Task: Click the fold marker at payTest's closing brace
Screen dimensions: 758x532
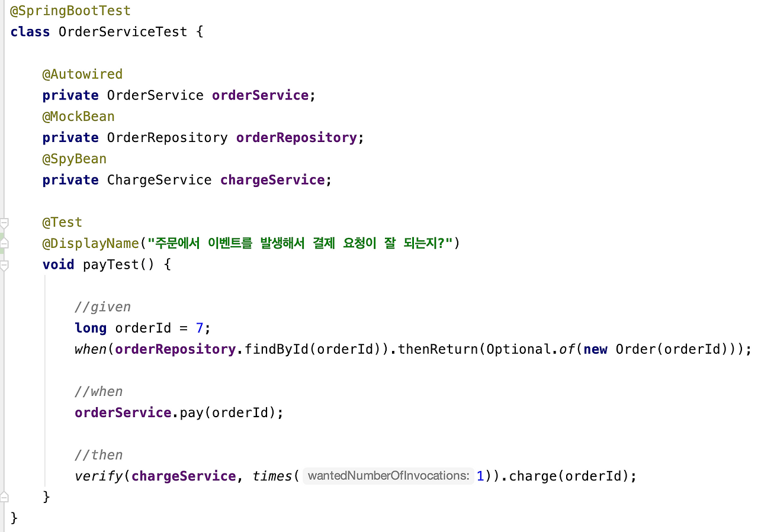Action: (4, 497)
